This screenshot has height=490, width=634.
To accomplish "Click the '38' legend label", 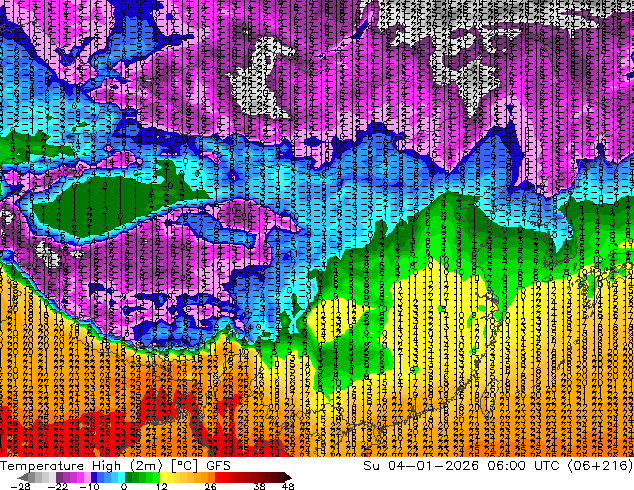I will 260,486.
